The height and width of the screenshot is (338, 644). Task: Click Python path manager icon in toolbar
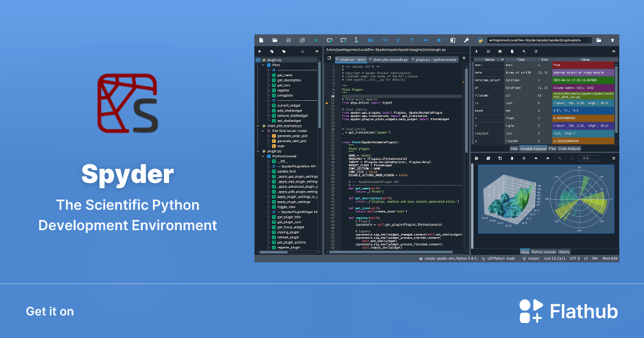[480, 40]
